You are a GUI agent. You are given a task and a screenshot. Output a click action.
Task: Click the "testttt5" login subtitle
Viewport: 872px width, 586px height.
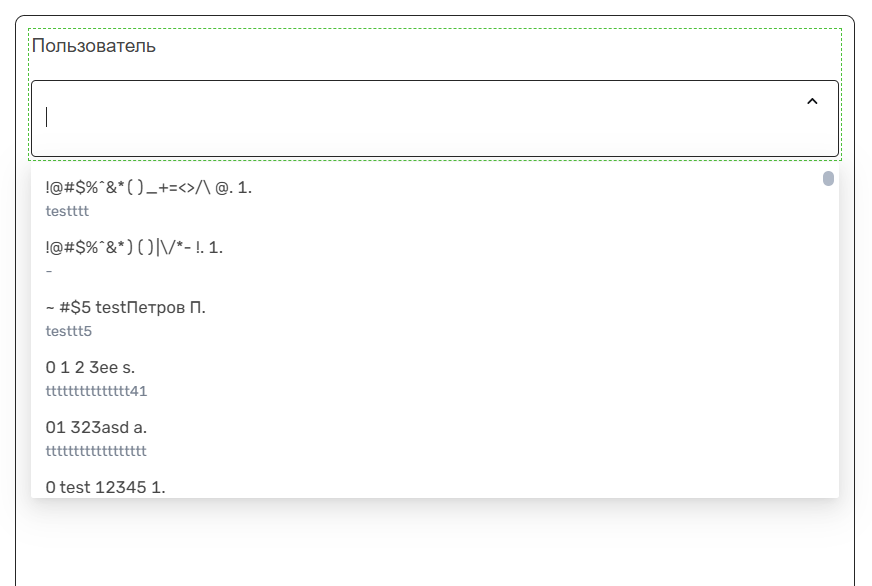click(69, 331)
